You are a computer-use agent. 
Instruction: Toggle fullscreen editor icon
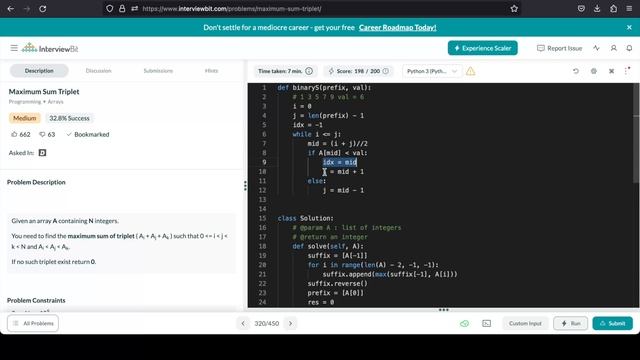coord(611,71)
